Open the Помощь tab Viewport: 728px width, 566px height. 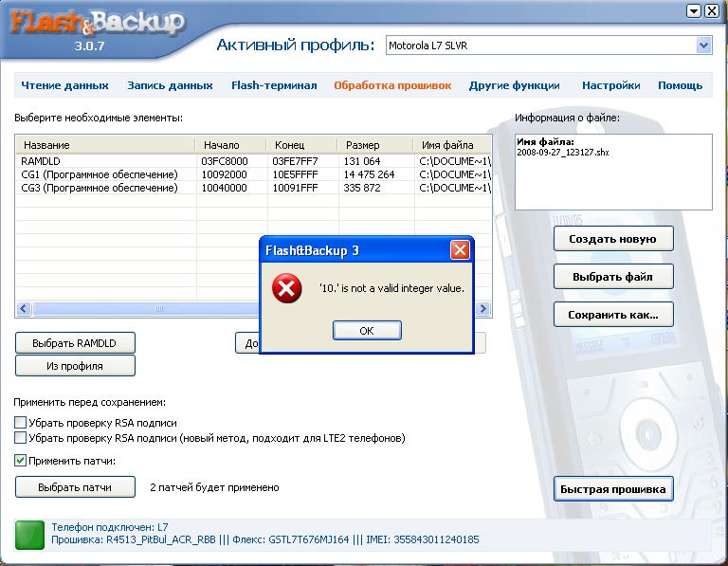click(681, 85)
